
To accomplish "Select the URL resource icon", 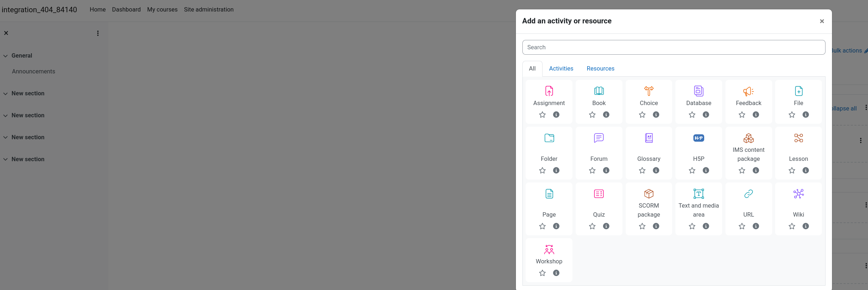I will (x=748, y=194).
